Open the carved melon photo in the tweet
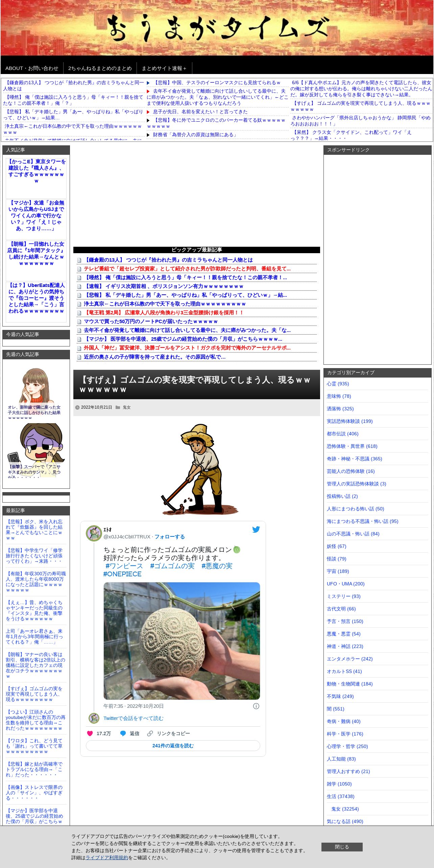The height and width of the screenshot is (868, 434). coord(182,641)
